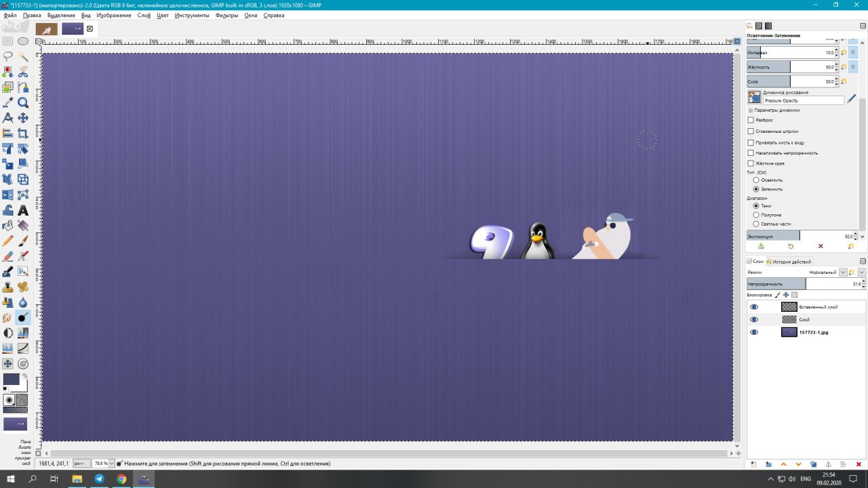Expand Параметры динамики section

[x=751, y=110]
